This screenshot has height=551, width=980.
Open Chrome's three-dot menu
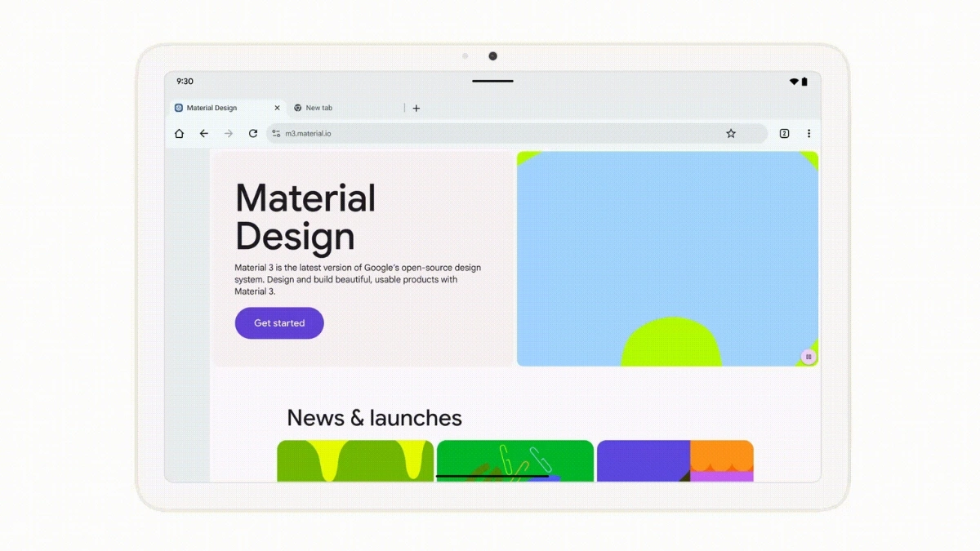pyautogui.click(x=809, y=133)
